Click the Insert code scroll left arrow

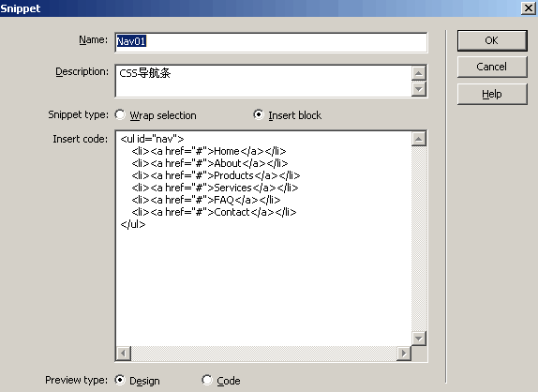(124, 354)
